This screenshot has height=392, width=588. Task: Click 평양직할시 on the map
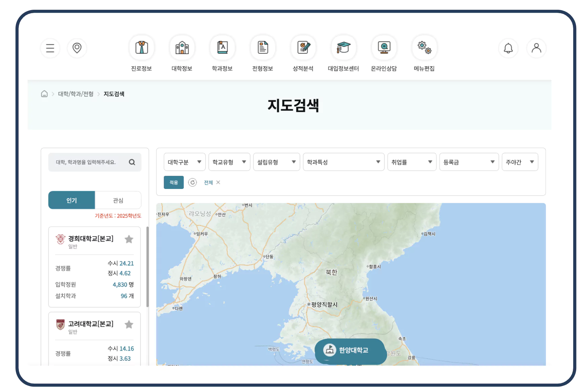[324, 304]
